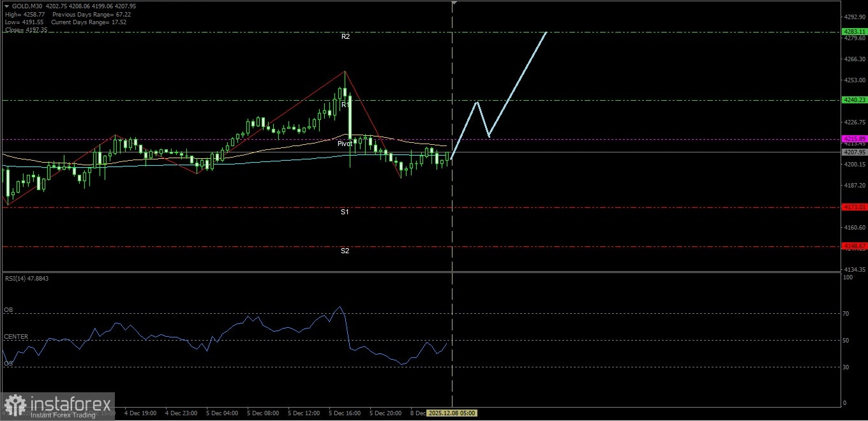Click the CENTER level label in RSI panel
The width and height of the screenshot is (868, 421).
tap(16, 337)
